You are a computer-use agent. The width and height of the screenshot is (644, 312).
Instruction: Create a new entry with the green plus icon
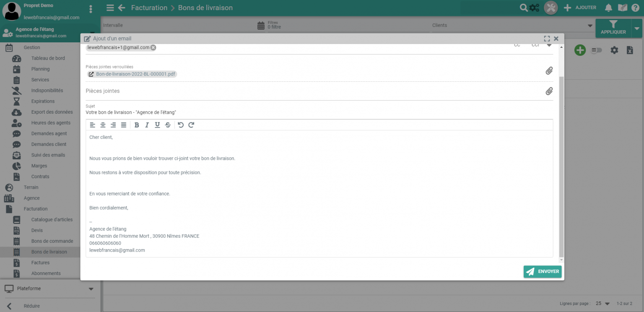pos(580,50)
